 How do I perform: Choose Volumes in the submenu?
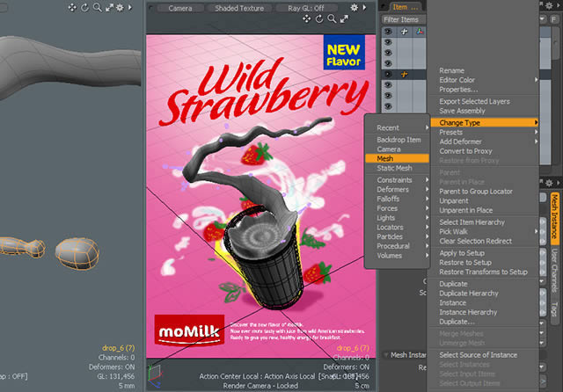(x=397, y=256)
